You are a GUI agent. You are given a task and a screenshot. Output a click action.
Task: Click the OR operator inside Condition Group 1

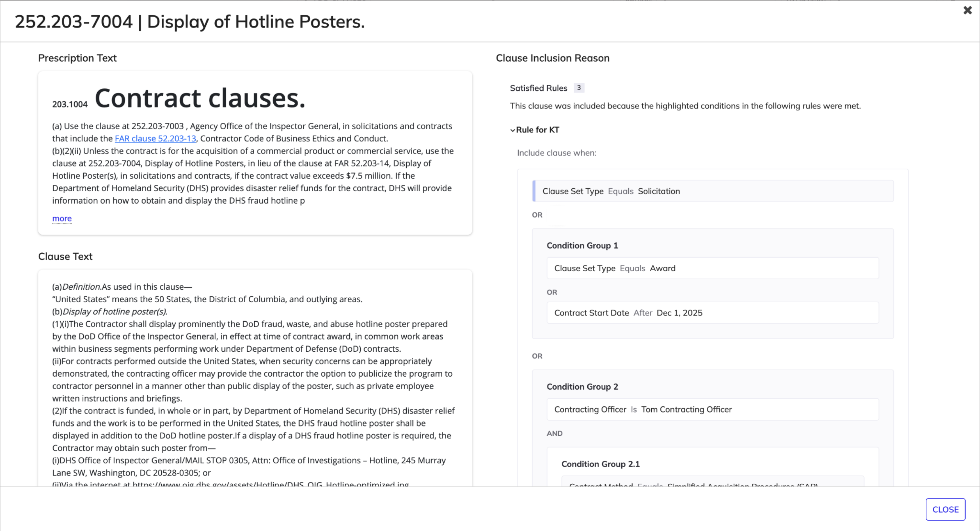pyautogui.click(x=552, y=292)
